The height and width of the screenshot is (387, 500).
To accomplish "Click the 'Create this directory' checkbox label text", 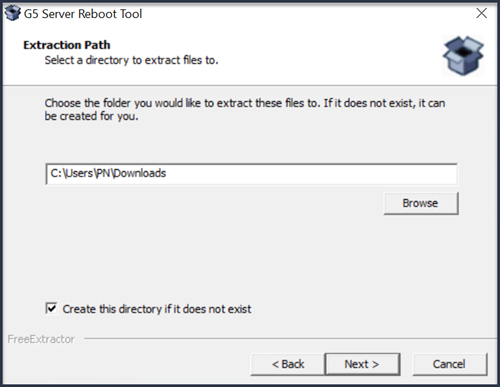I will (x=157, y=309).
